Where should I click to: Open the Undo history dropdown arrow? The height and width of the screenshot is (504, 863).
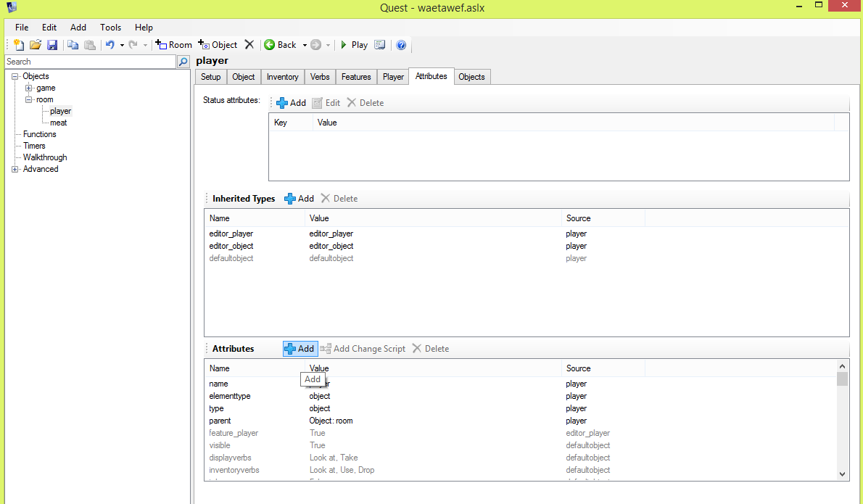(x=122, y=45)
